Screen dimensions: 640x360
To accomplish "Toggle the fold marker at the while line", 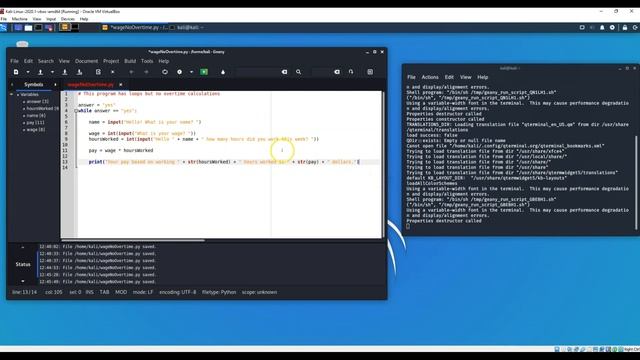I will (76, 111).
